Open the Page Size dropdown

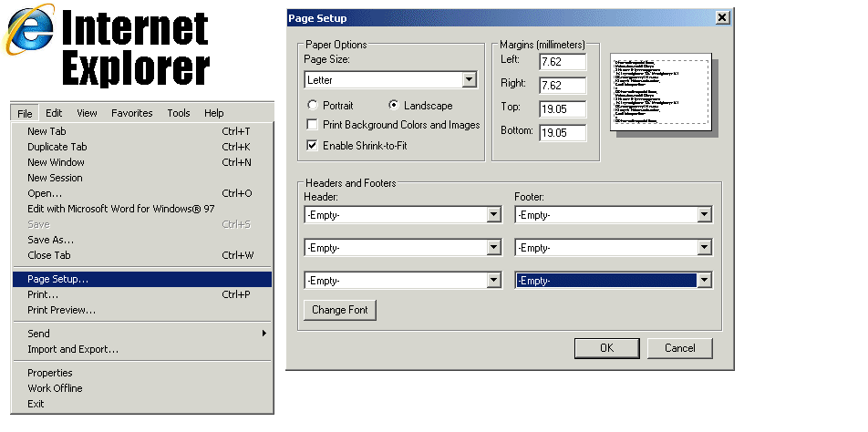pos(469,80)
